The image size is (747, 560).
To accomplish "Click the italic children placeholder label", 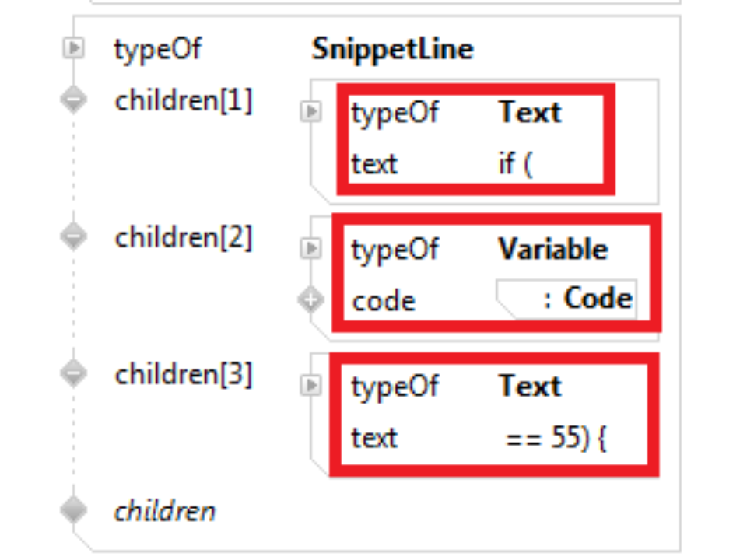I will point(165,512).
